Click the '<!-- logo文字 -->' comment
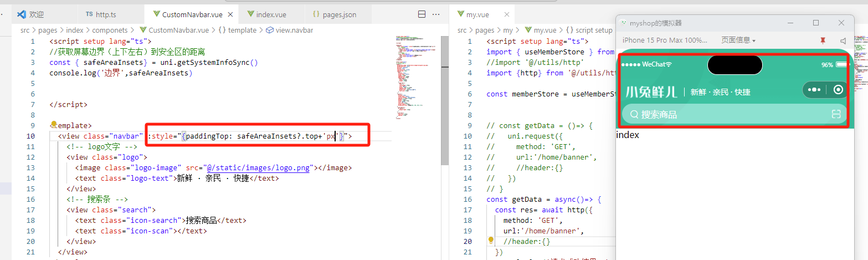The height and width of the screenshot is (260, 868). 101,147
